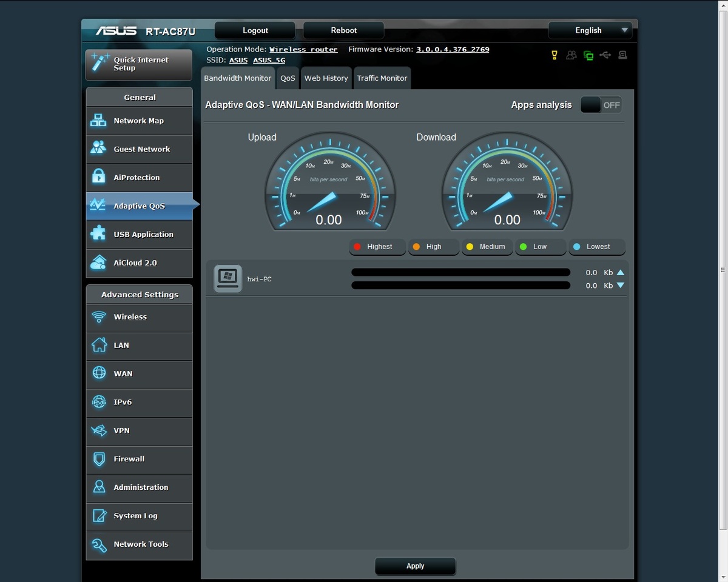
Task: Switch to the Traffic Monitor tab
Action: [382, 78]
